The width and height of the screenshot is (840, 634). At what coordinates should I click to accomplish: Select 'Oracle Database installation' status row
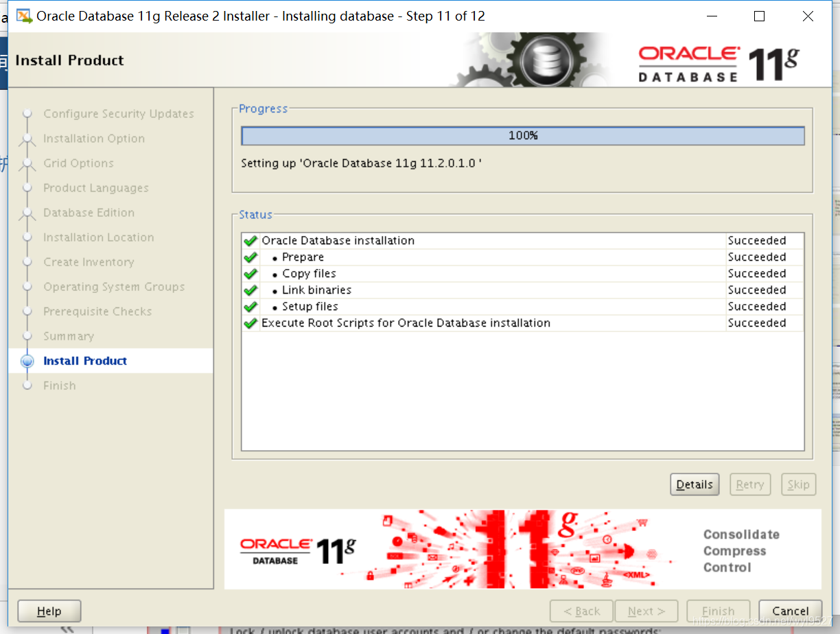[x=522, y=241]
